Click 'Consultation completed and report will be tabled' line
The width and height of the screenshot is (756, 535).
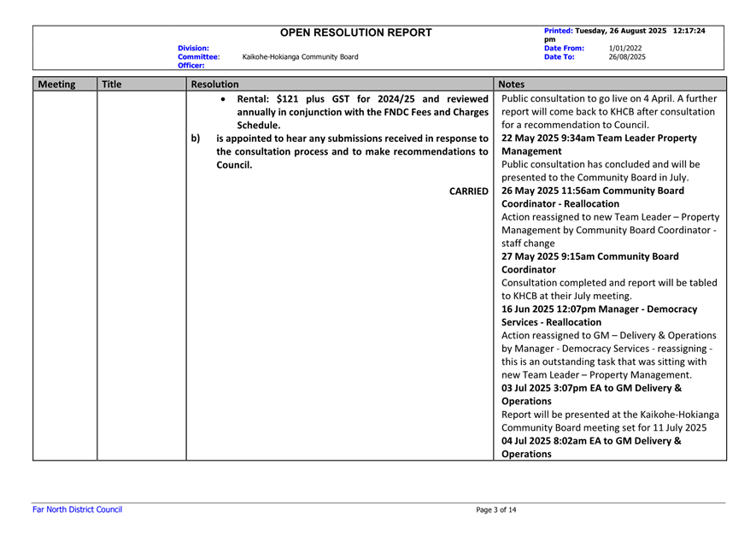tap(609, 283)
